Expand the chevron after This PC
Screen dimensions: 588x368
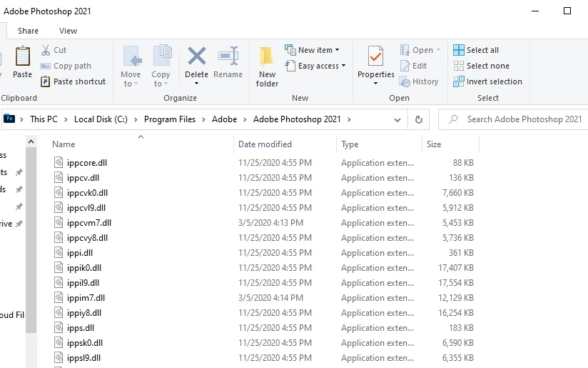(66, 119)
